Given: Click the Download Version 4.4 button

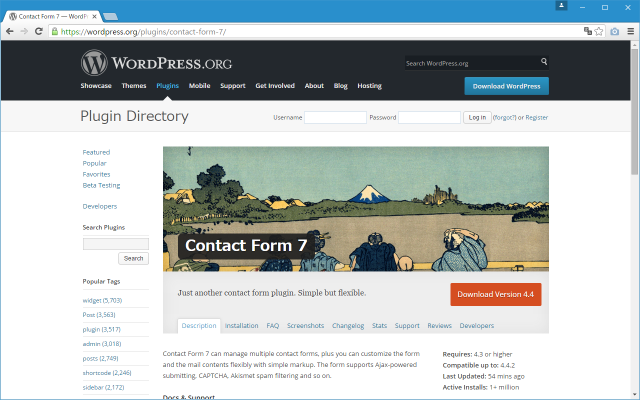Looking at the screenshot, I should (496, 294).
